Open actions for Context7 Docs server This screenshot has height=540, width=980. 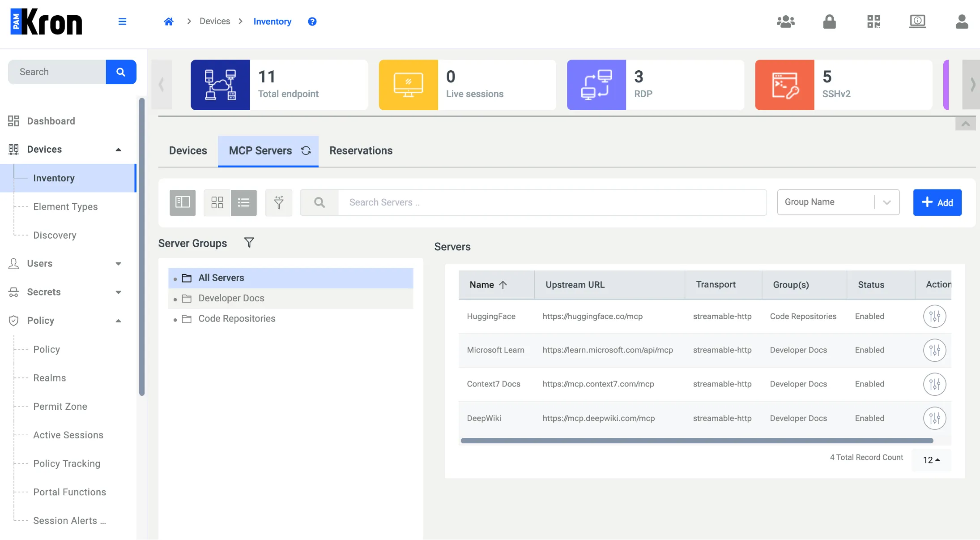tap(935, 384)
